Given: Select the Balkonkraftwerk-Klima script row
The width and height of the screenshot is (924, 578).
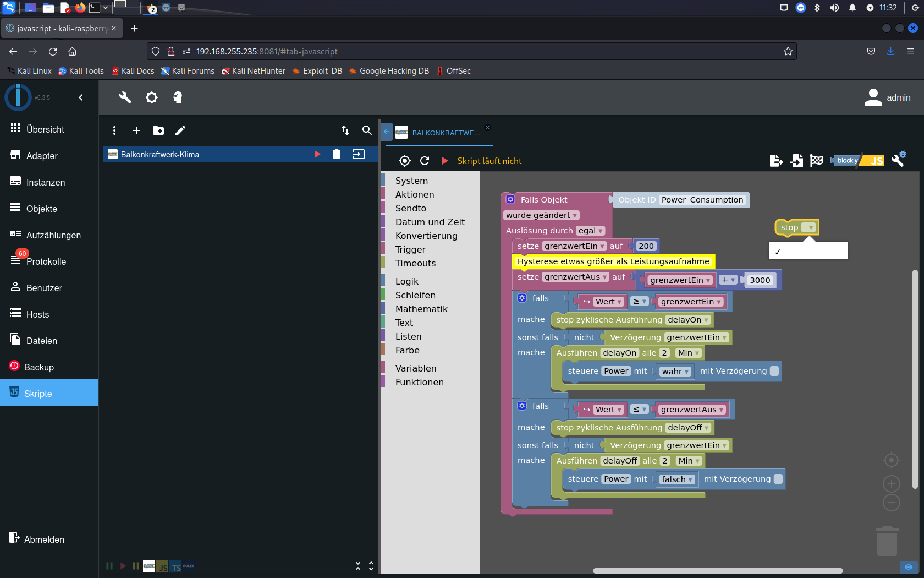Looking at the screenshot, I should coord(241,154).
